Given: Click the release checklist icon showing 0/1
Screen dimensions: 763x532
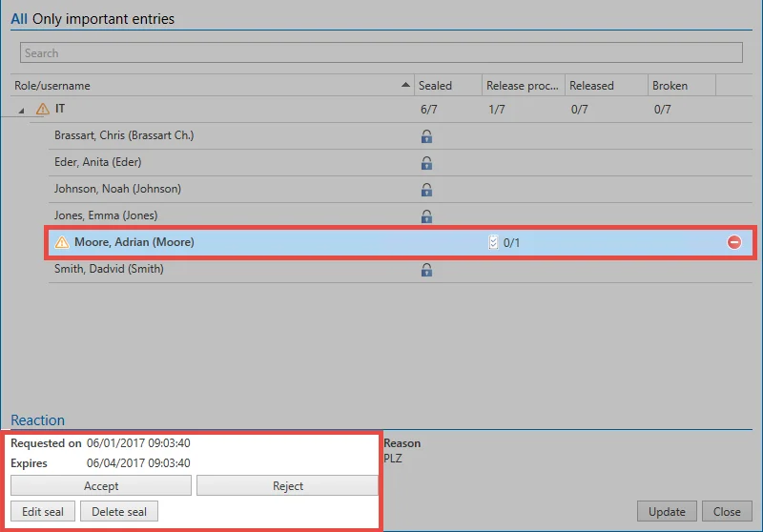Looking at the screenshot, I should click(x=493, y=242).
